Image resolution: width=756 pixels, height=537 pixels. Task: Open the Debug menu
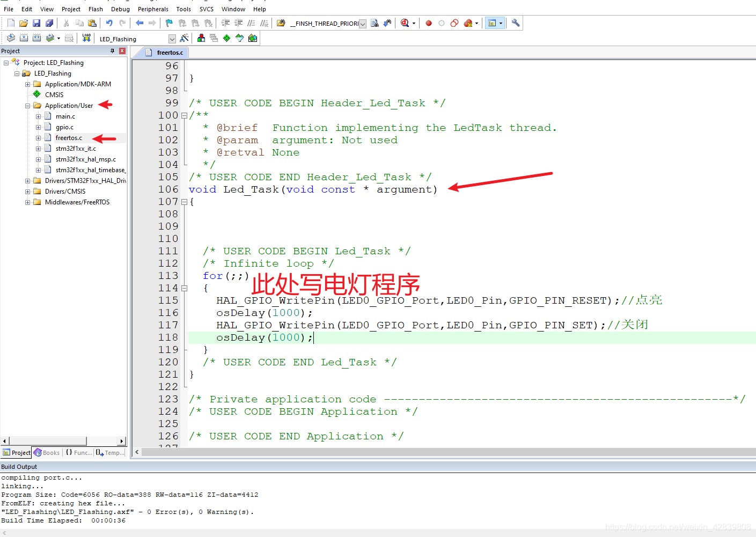[x=120, y=9]
